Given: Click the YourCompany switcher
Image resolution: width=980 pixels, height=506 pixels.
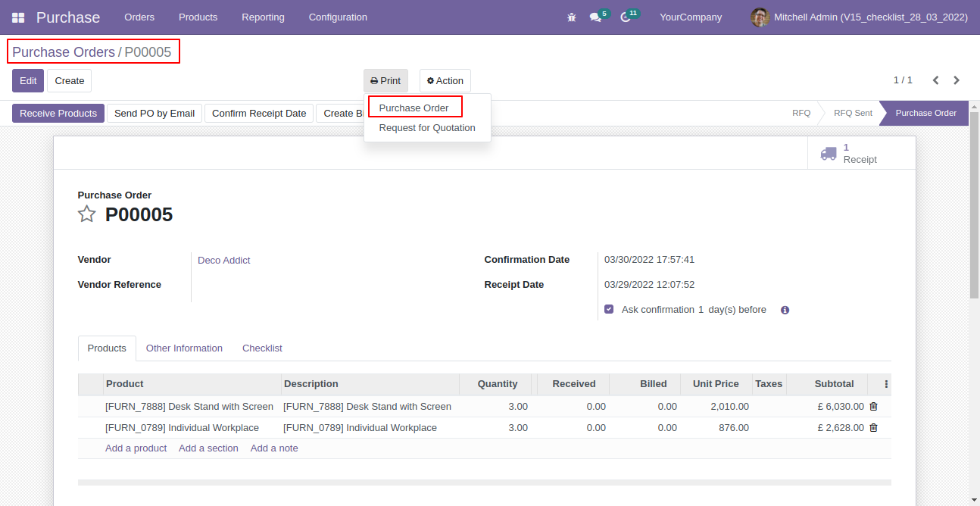Looking at the screenshot, I should 691,17.
